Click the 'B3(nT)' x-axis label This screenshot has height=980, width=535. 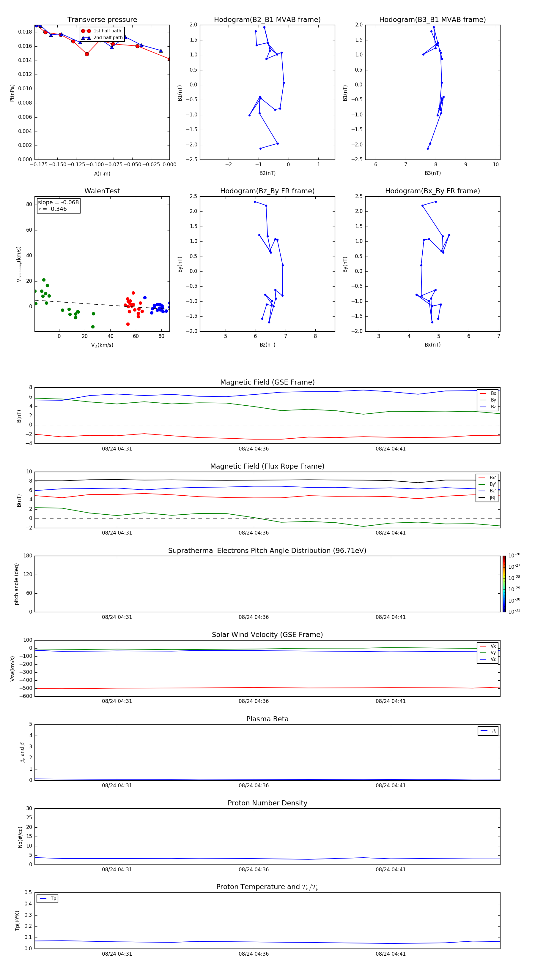[432, 173]
